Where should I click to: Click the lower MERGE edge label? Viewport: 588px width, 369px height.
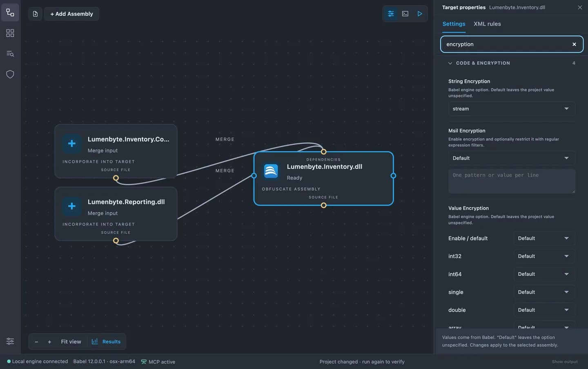225,171
